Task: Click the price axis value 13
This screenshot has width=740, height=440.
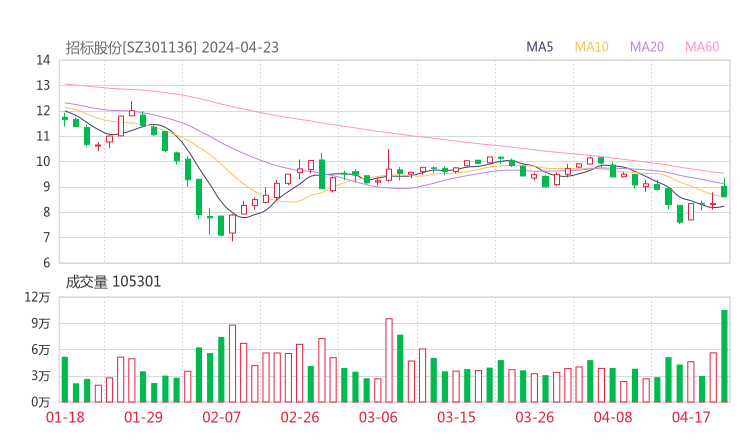Action: (x=43, y=85)
